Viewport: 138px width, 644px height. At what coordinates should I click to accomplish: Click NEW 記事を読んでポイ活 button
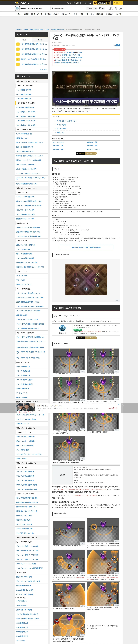point(102,3)
